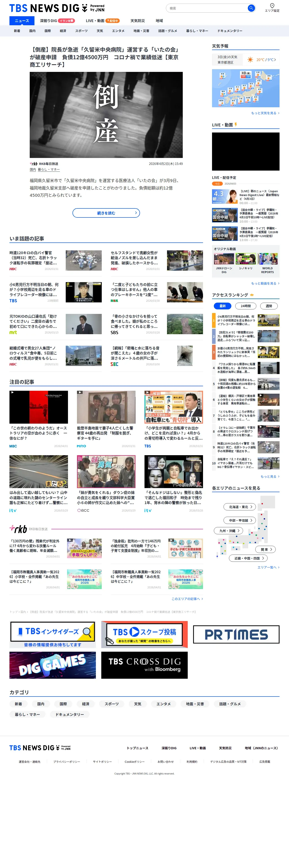Click footer プライバシーポリシー link
The height and width of the screenshot is (868, 289).
coord(67,761)
